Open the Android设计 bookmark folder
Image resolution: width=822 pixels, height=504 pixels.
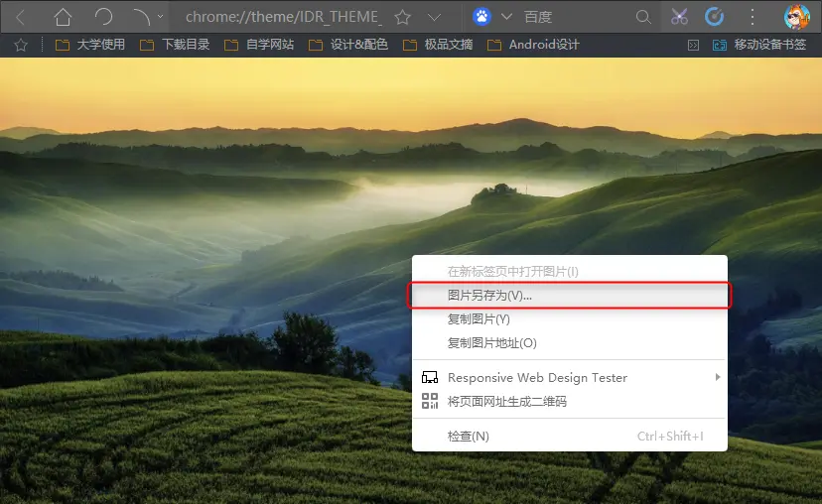tap(534, 45)
